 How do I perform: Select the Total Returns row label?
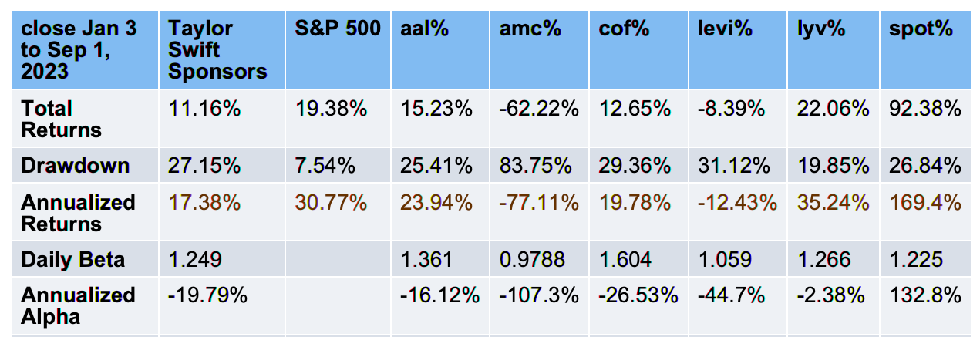click(62, 119)
